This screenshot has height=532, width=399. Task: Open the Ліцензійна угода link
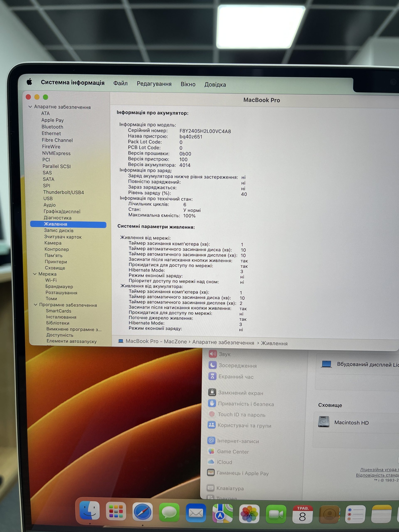point(379,469)
